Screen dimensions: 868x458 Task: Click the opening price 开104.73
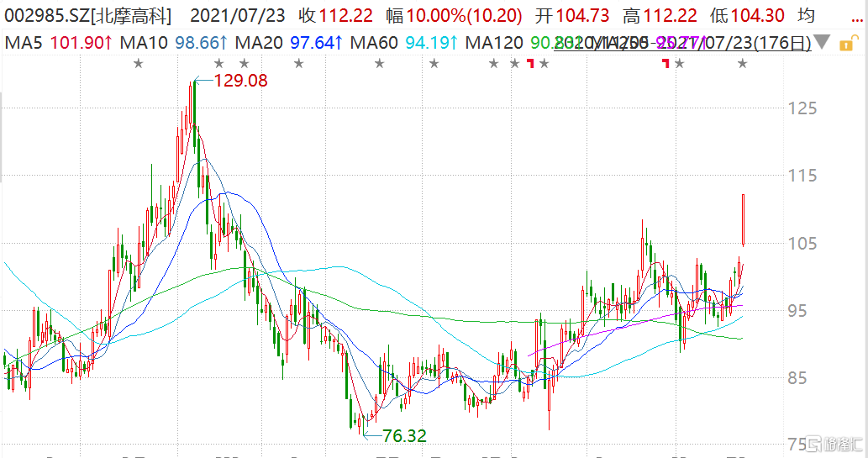572,15
